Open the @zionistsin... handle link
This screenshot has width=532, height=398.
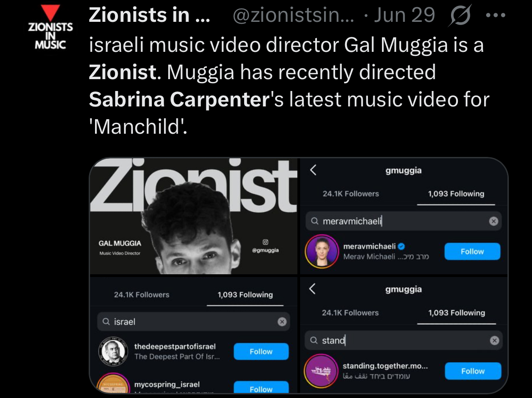(x=293, y=15)
